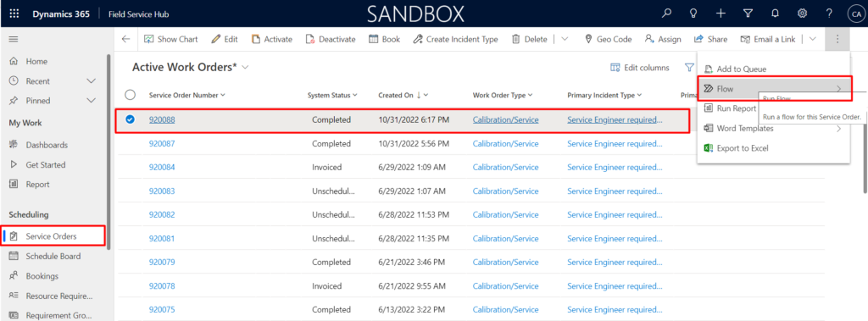The width and height of the screenshot is (868, 321).
Task: Open service order link 920087
Action: [162, 143]
